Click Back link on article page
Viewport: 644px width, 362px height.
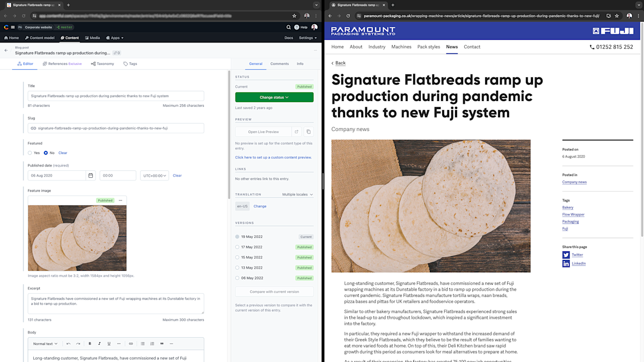(340, 63)
